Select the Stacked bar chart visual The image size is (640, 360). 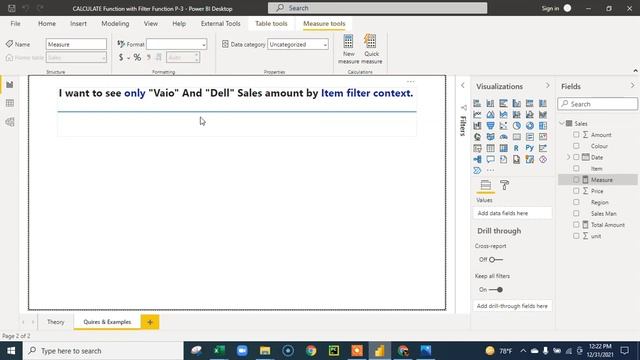point(477,103)
